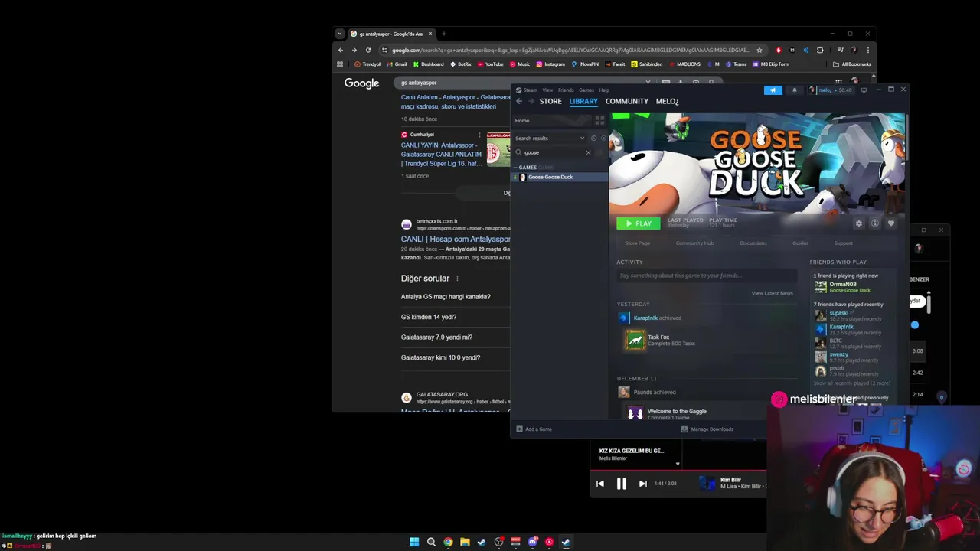The image size is (980, 551).
Task: Open game settings gear icon in Steam
Action: coord(858,223)
